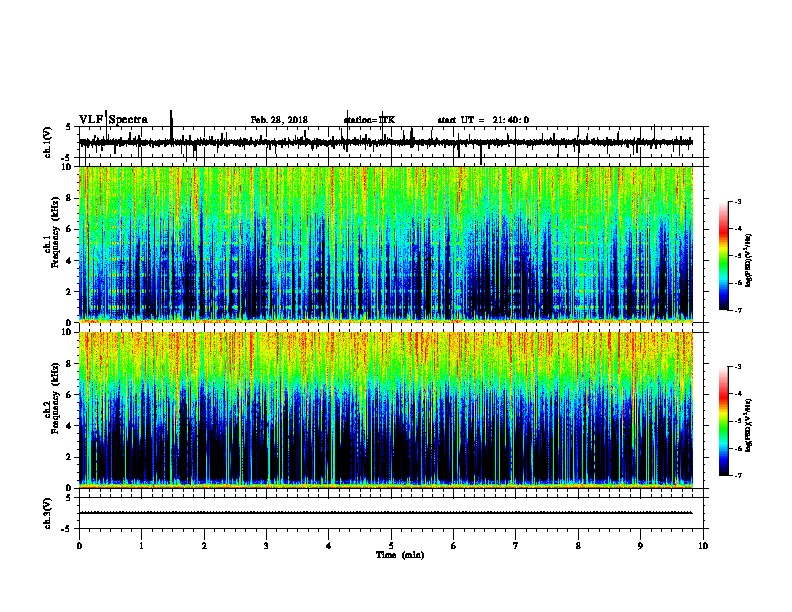Click the ch.2 colorbar "log(PSD)" unit label
Viewport: 792px width, 612px height.
[x=749, y=426]
